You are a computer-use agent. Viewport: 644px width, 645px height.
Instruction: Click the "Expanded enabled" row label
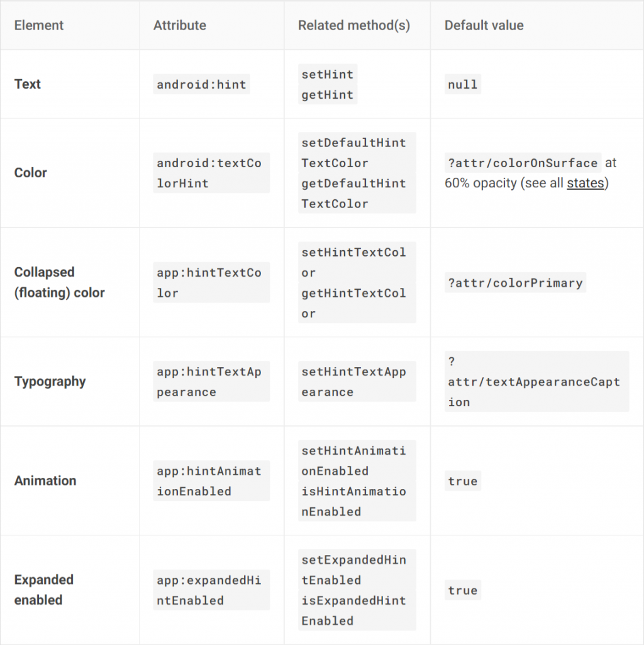coord(44,590)
